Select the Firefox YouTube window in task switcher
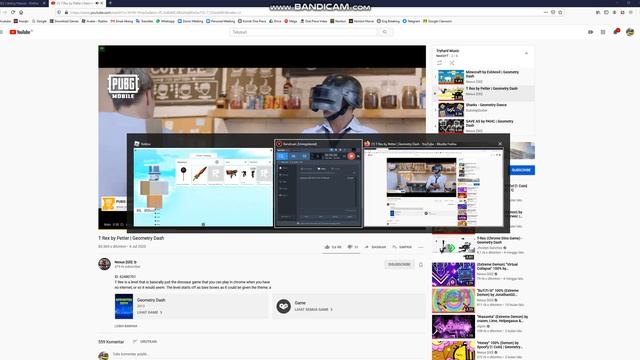640x360 pixels. click(433, 184)
